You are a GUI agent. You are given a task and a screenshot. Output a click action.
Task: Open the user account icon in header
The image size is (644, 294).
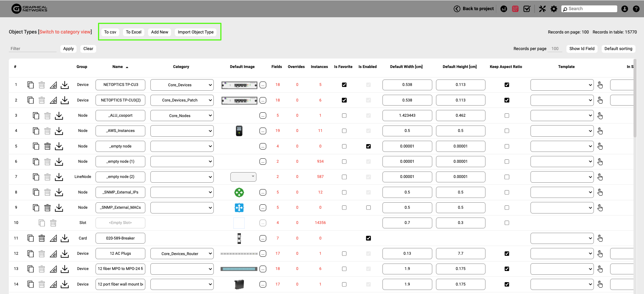click(x=625, y=9)
